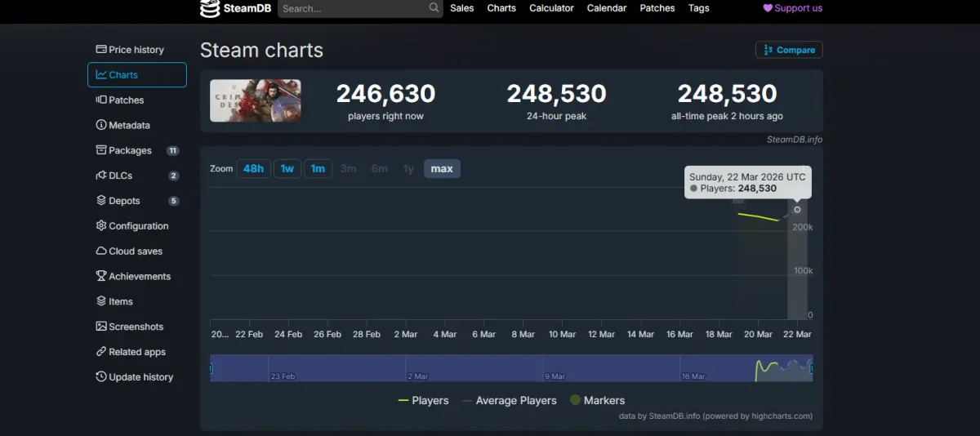Viewport: 980px width, 436px height.
Task: Open the DLCs sidebar section
Action: coord(137,176)
